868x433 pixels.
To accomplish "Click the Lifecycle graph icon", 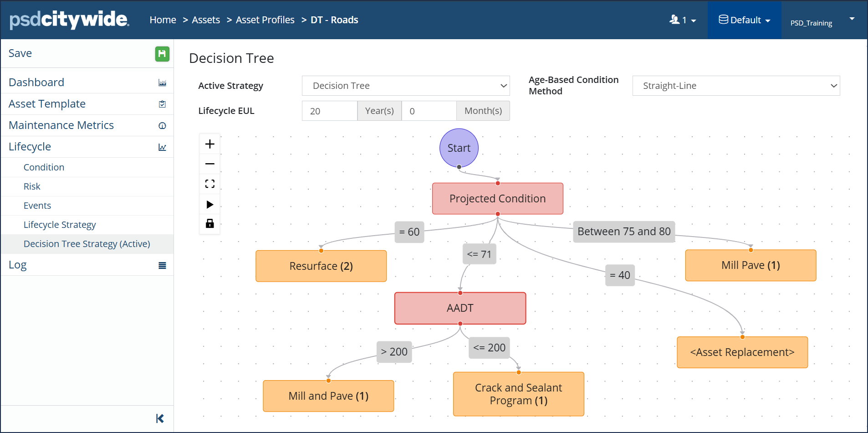I will (x=162, y=147).
